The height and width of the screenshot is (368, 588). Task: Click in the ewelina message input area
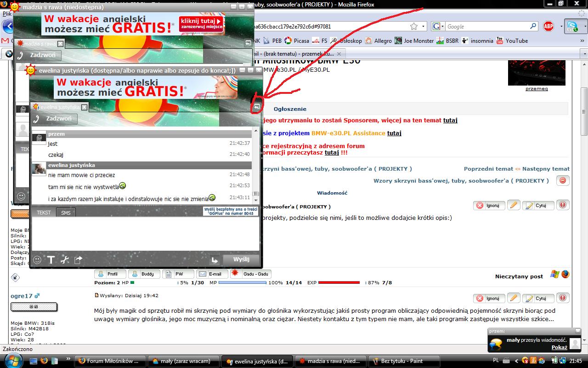coord(145,235)
